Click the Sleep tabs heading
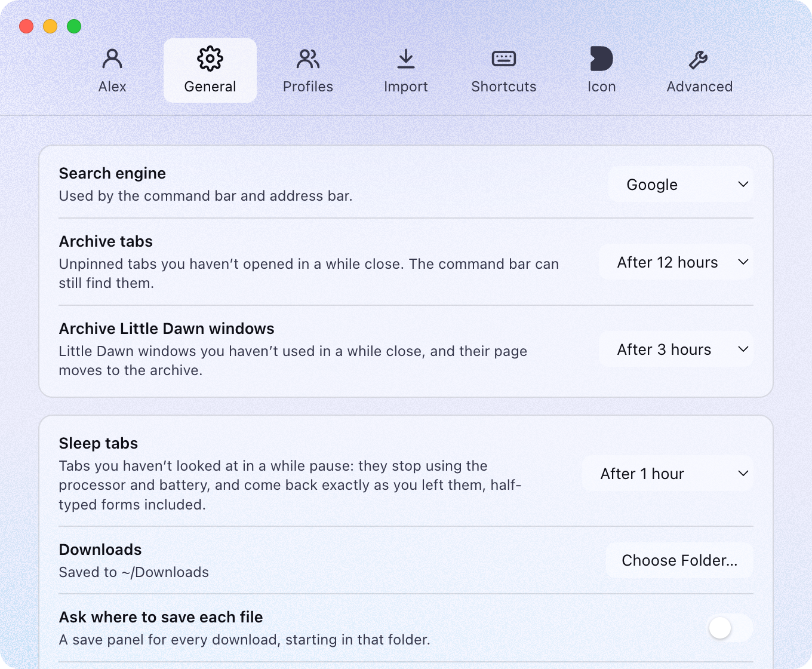The width and height of the screenshot is (812, 669). coord(99,443)
